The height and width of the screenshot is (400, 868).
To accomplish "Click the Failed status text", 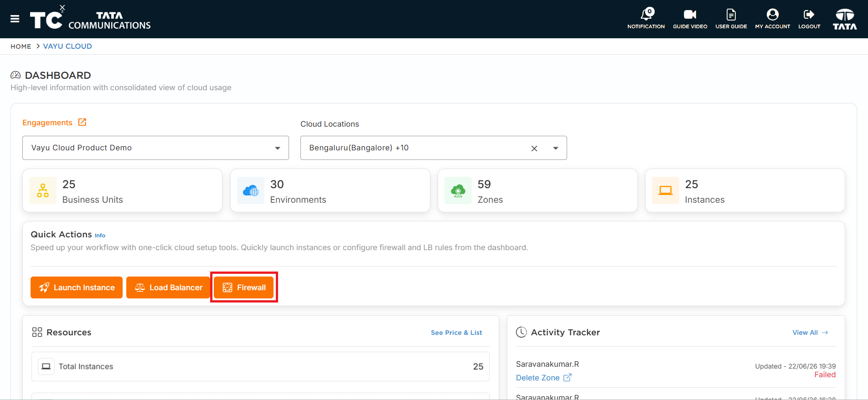I will coord(825,374).
